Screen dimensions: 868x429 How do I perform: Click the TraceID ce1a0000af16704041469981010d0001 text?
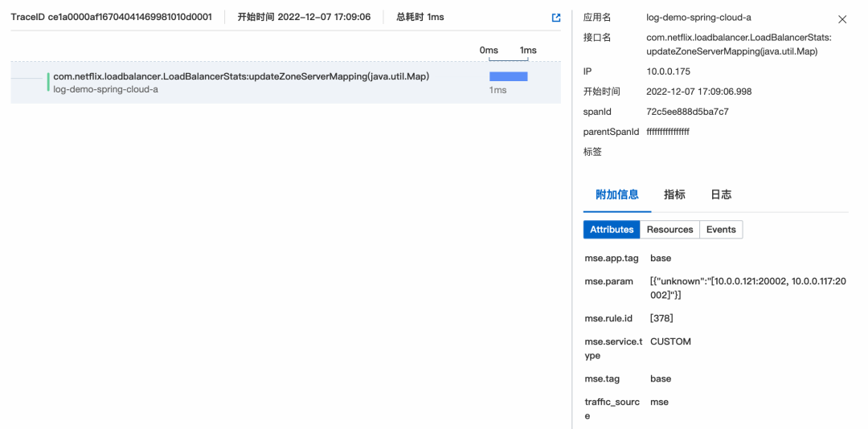click(111, 17)
